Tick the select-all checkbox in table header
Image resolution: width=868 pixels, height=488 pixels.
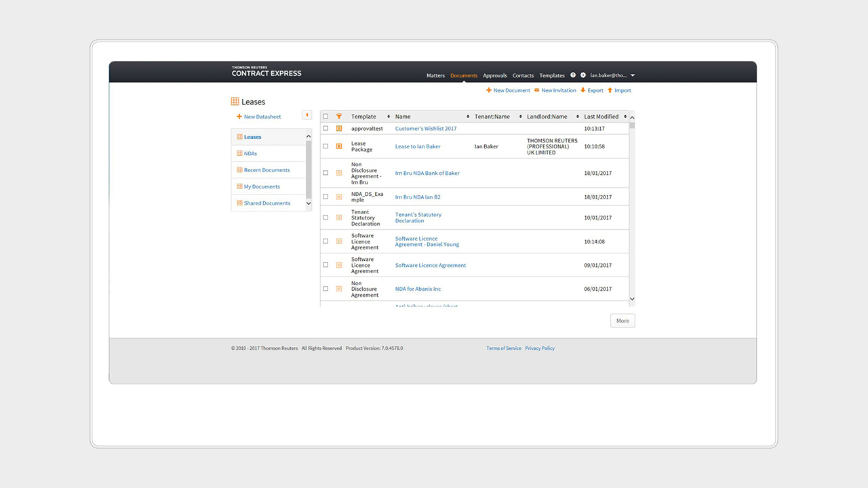point(325,117)
